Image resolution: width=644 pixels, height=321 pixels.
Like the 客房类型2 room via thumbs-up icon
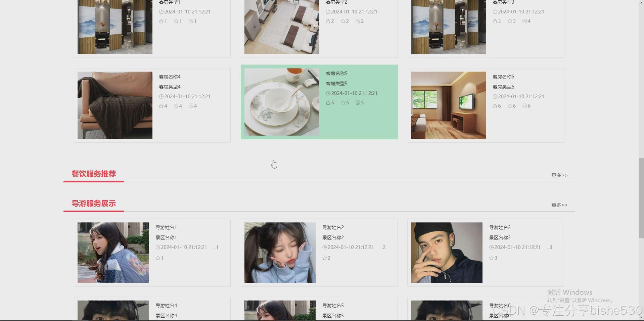328,21
